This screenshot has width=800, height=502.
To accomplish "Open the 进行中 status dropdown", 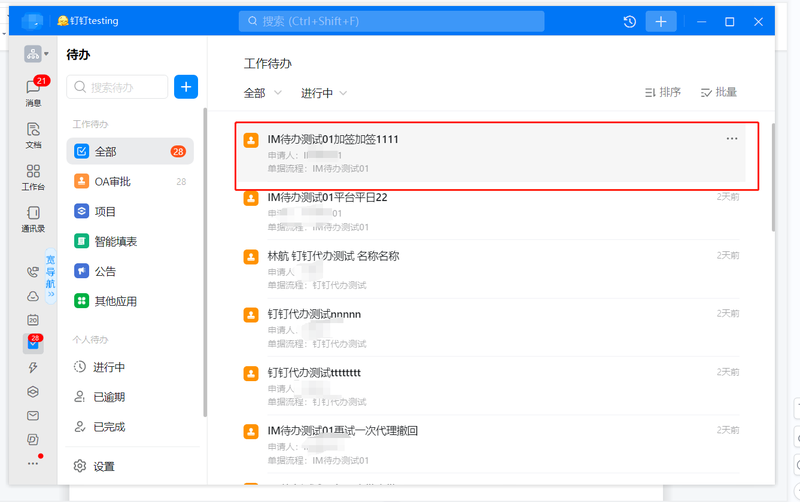I will tap(324, 93).
